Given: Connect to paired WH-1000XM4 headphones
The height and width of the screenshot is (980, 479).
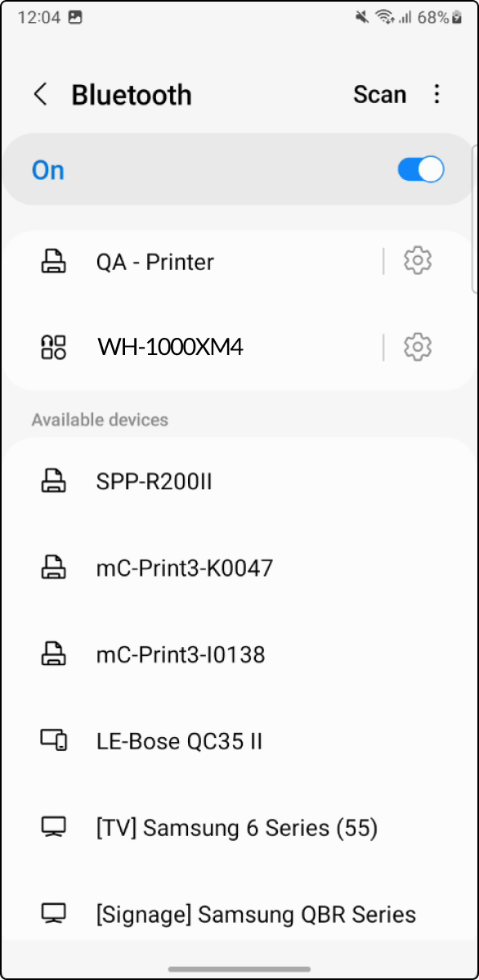Looking at the screenshot, I should pos(191,347).
